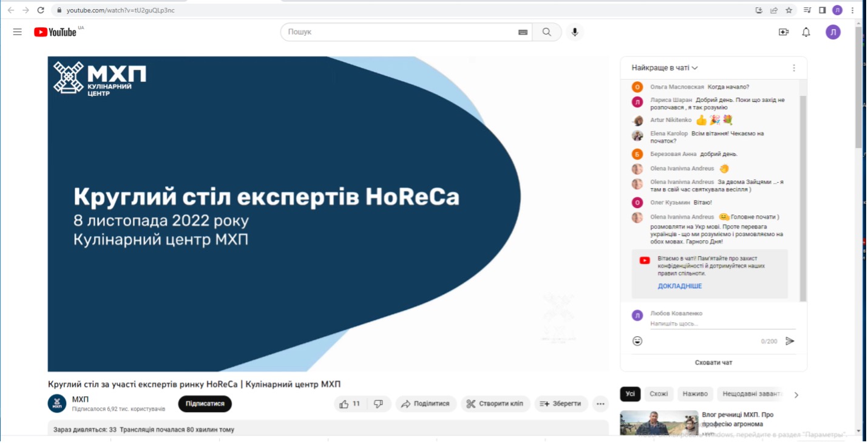Open the Влог речниці МХП thumbnail
Viewport: 868px width, 443px height.
coord(658,423)
